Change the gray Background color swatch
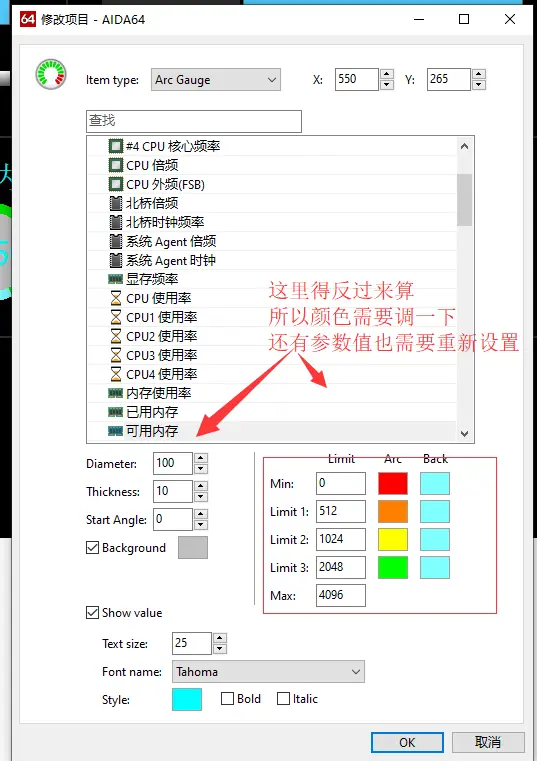 pos(193,547)
